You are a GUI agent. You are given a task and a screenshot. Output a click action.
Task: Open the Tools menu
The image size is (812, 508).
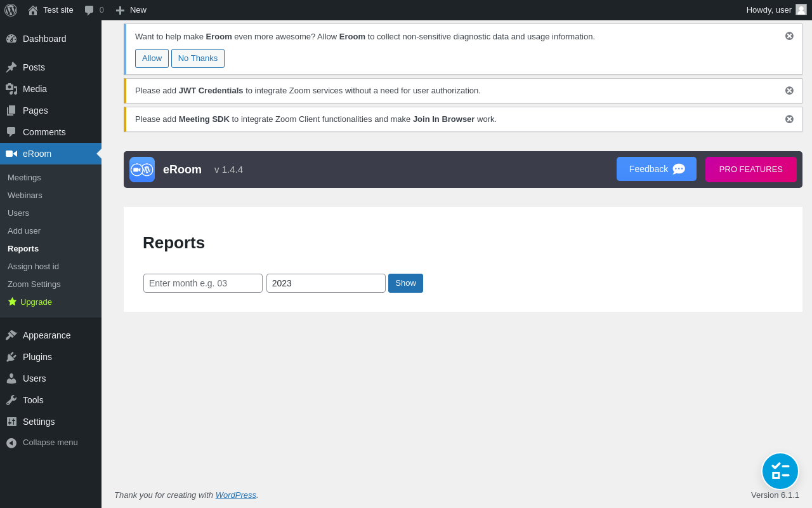[x=51, y=400]
